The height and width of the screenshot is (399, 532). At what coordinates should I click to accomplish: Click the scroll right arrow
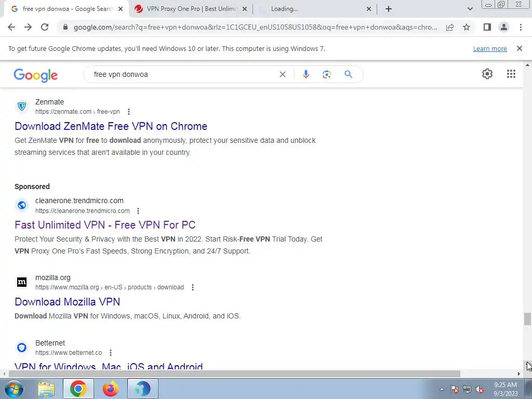[x=519, y=374]
